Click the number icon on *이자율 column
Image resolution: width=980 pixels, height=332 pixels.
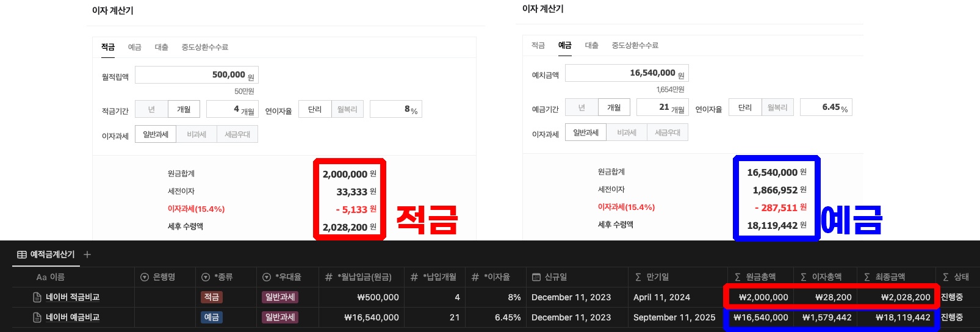point(475,277)
